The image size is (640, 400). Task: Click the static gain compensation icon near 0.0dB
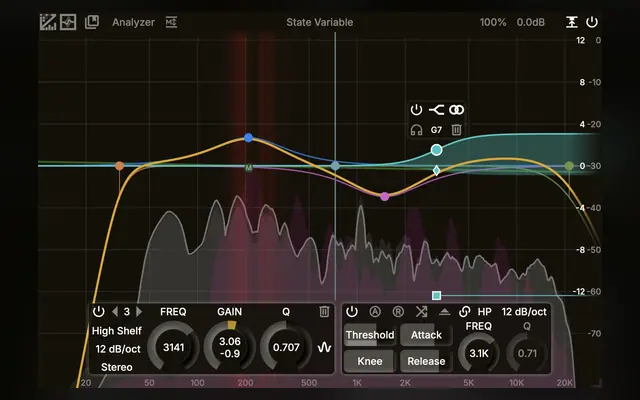(x=571, y=22)
